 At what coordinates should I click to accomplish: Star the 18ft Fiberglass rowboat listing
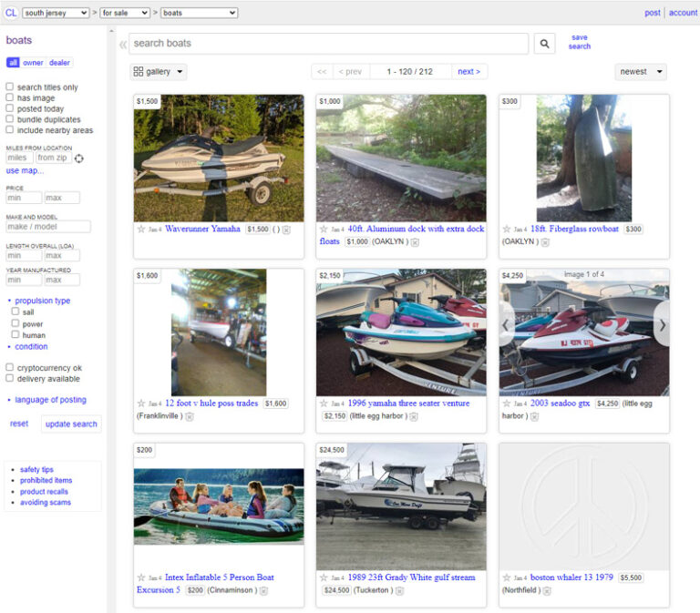pyautogui.click(x=506, y=230)
